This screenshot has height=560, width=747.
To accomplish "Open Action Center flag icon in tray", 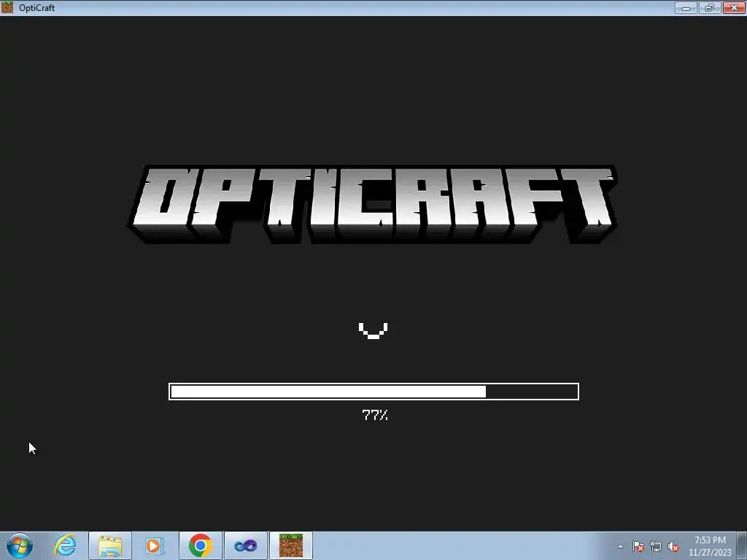I will tap(638, 546).
